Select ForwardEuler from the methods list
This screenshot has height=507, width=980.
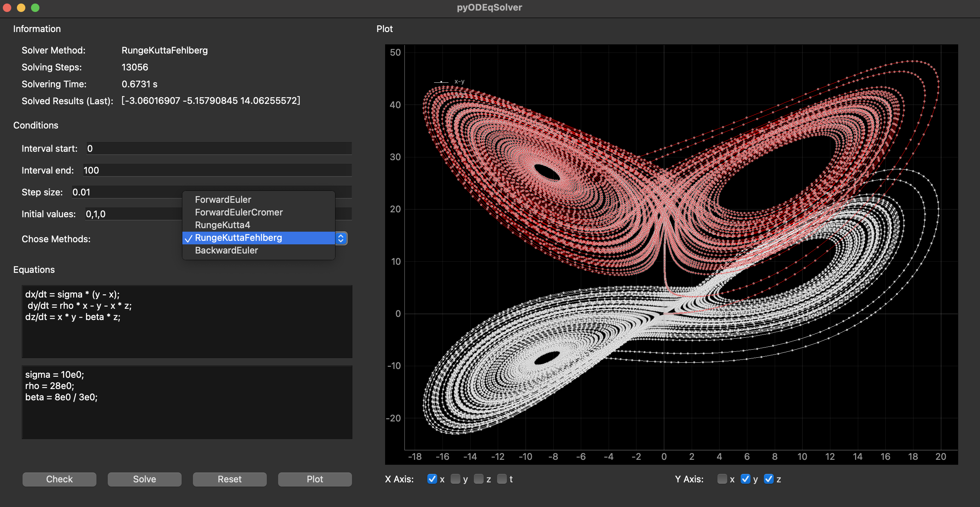(x=223, y=199)
